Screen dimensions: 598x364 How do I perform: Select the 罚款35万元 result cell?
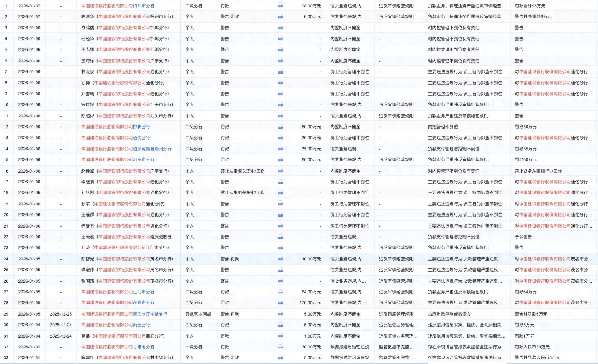click(526, 149)
